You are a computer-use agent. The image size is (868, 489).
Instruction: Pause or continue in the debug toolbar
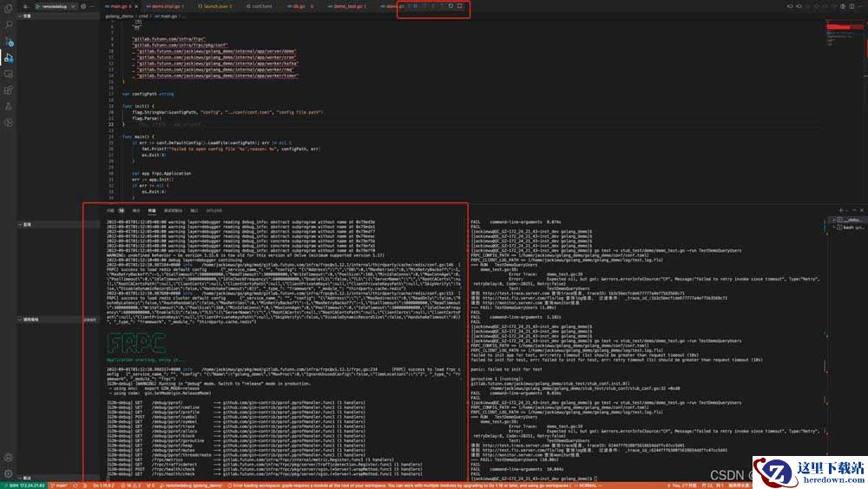point(415,6)
